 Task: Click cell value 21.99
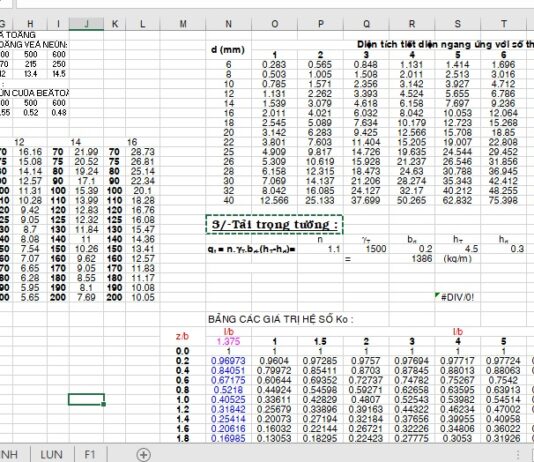[x=87, y=152]
